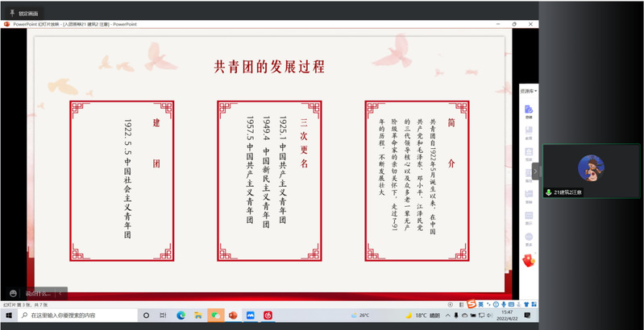Select the 21建筑2汪康 participant video thumbnail
The height and width of the screenshot is (330, 644).
[592, 171]
